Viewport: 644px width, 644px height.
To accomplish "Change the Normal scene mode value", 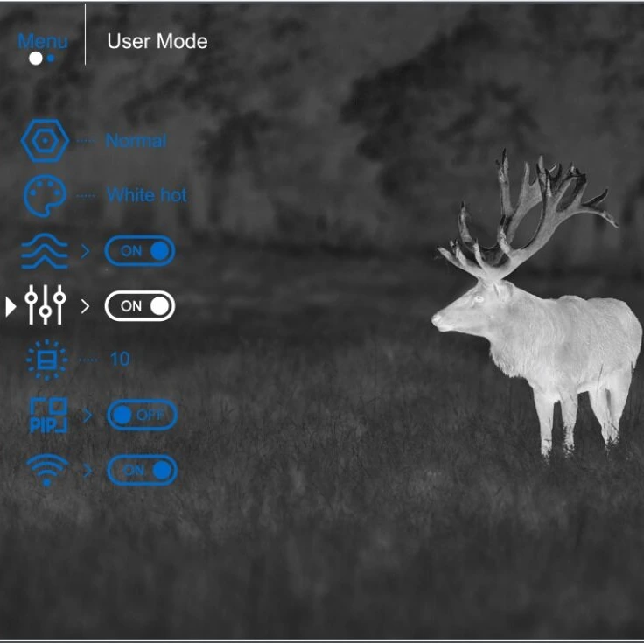I will click(136, 141).
